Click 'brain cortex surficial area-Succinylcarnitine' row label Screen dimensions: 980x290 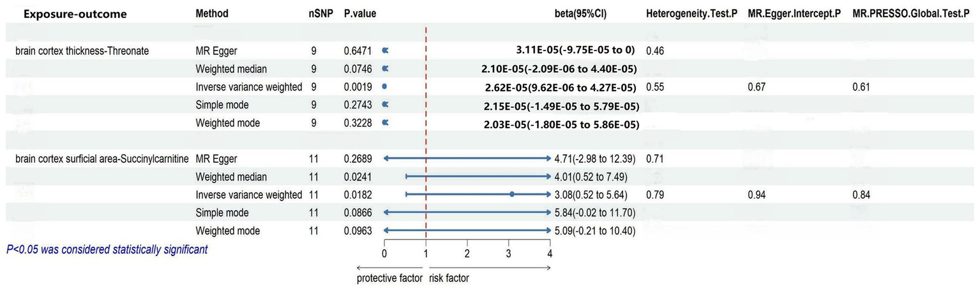coord(97,158)
